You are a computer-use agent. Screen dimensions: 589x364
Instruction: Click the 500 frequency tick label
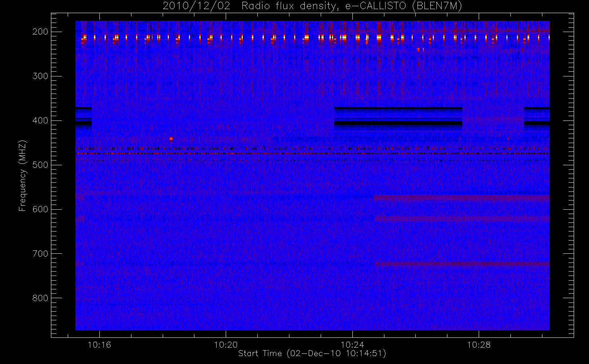(x=40, y=165)
